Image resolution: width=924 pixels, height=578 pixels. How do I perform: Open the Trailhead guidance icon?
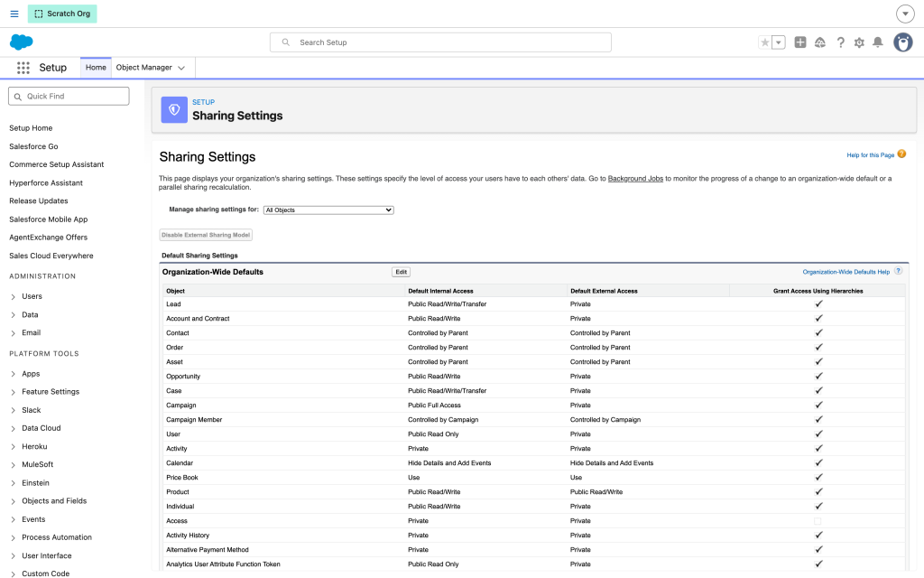point(819,42)
